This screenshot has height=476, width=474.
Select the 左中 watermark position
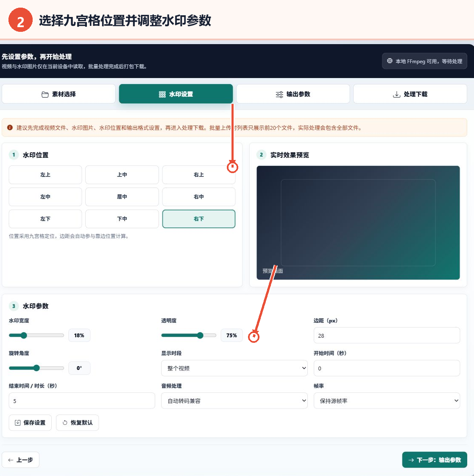(x=45, y=197)
